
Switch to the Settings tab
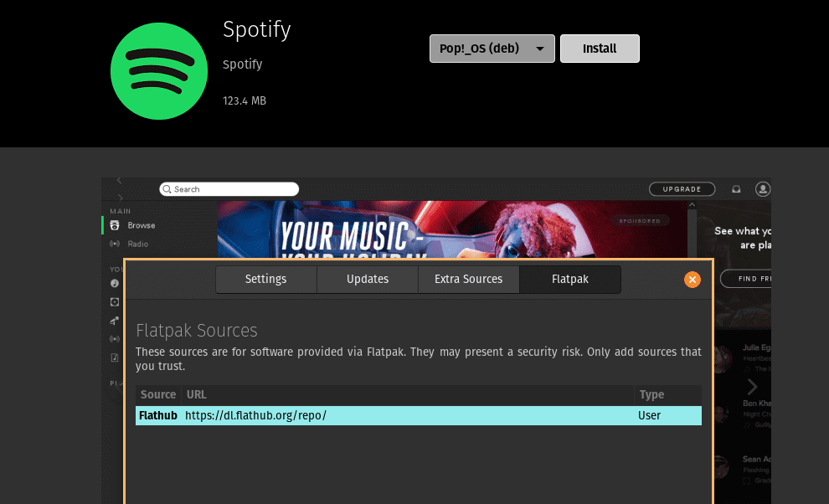click(265, 280)
